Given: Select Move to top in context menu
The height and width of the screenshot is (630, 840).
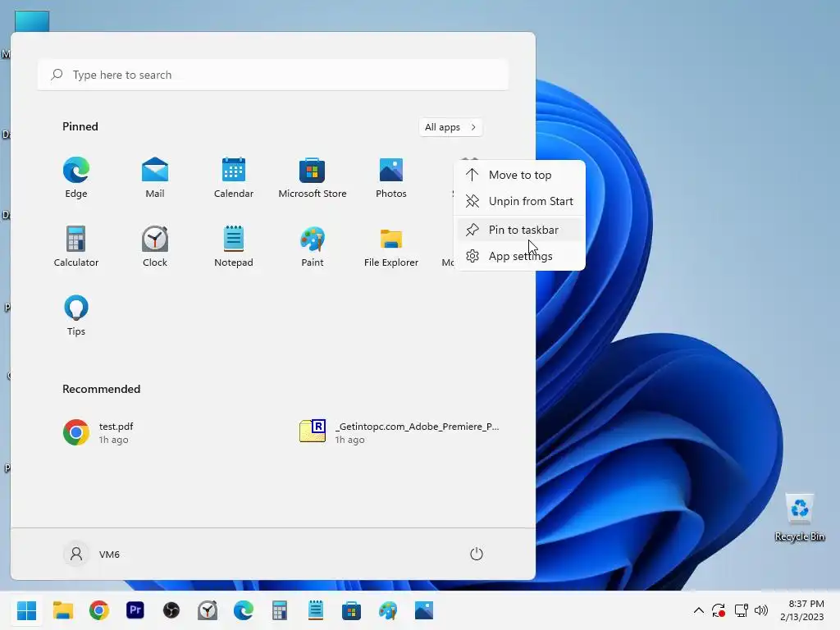Looking at the screenshot, I should point(519,175).
